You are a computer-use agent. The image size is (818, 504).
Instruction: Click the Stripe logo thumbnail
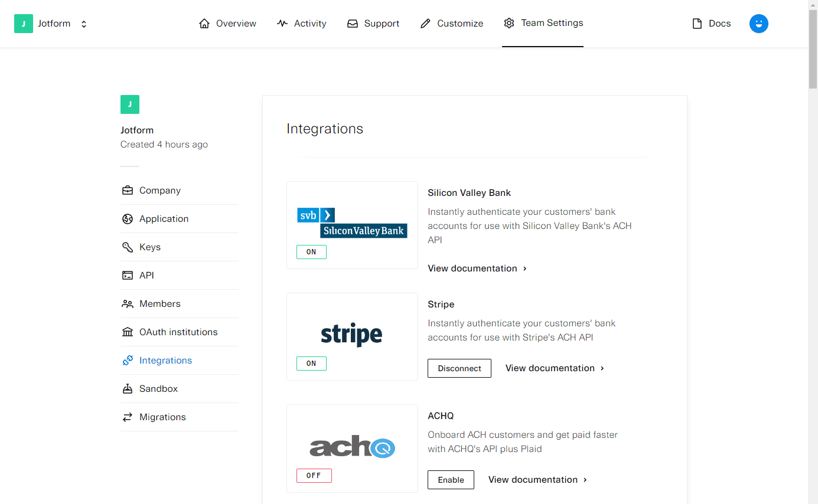pos(351,335)
